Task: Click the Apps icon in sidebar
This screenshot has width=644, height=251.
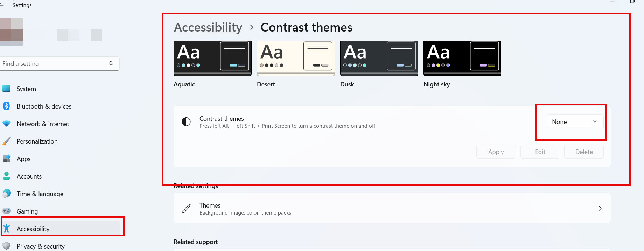Action: coord(7,159)
